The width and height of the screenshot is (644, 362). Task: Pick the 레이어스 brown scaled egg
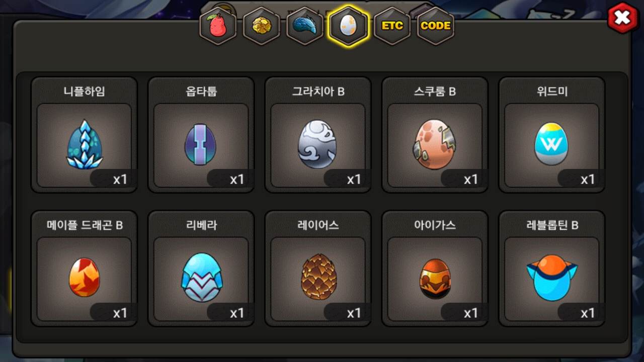(318, 278)
